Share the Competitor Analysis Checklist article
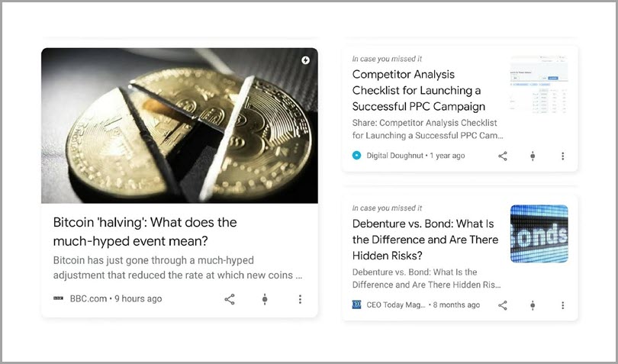 (503, 156)
